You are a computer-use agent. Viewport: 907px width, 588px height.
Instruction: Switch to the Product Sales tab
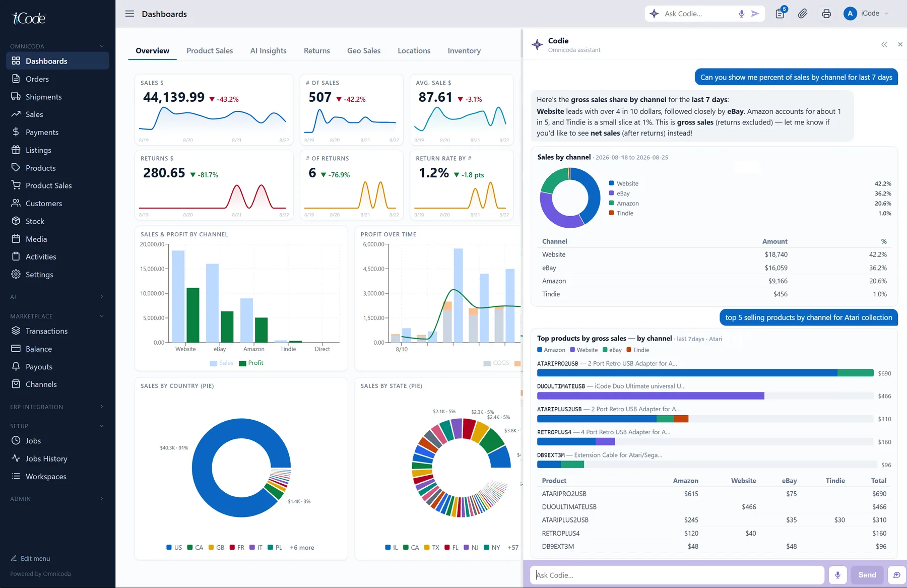[x=210, y=51]
